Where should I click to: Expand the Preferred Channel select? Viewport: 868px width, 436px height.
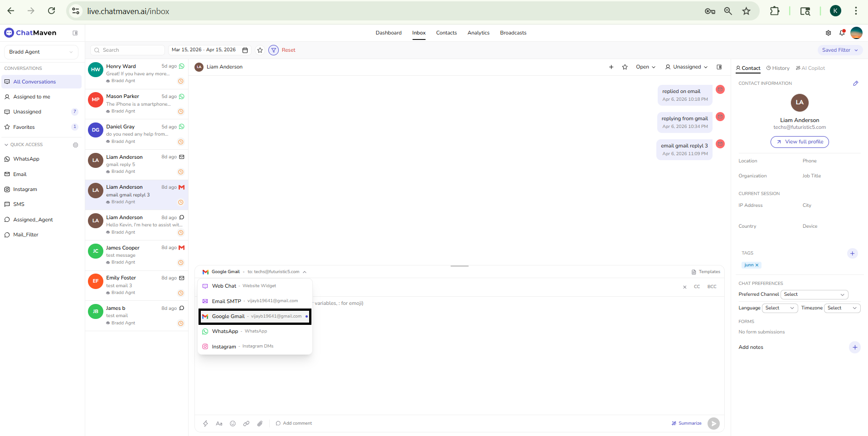[x=814, y=294]
